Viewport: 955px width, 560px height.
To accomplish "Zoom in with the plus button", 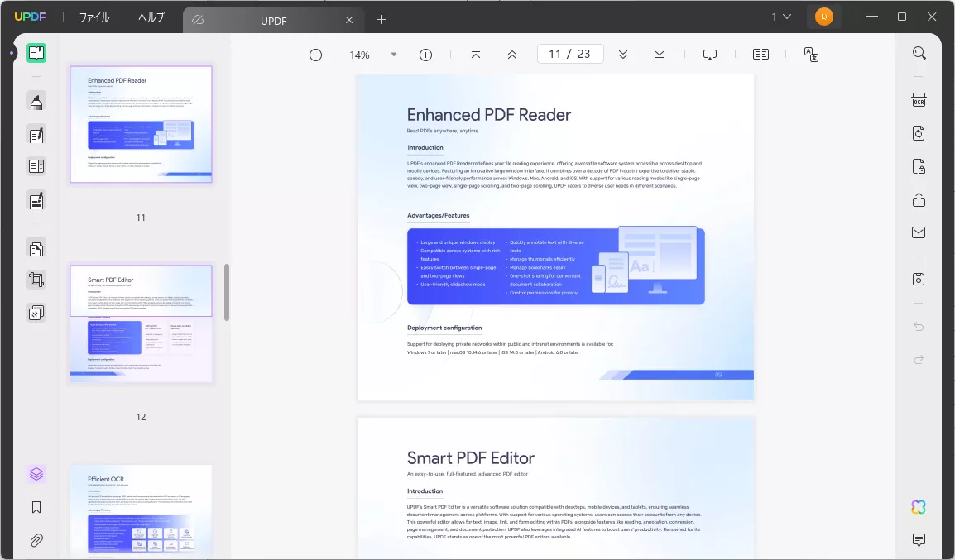I will (x=425, y=55).
